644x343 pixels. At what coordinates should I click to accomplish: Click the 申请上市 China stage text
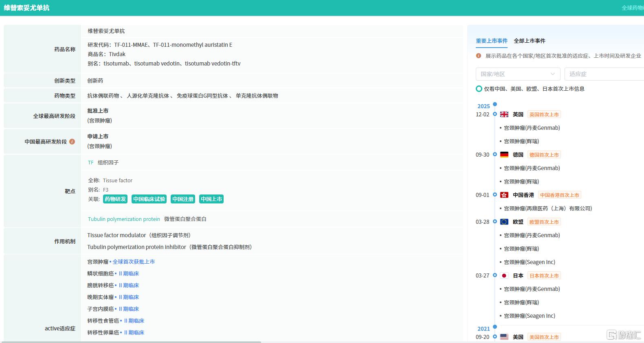pos(98,136)
